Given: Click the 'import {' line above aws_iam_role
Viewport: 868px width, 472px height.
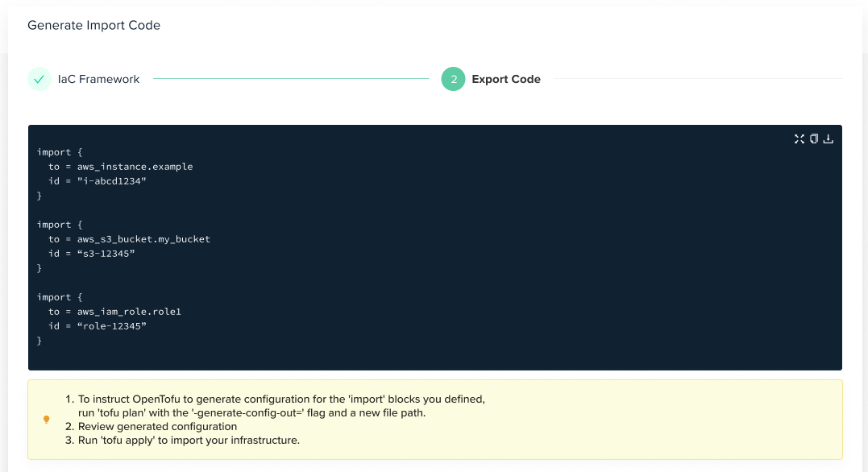Looking at the screenshot, I should (x=60, y=297).
